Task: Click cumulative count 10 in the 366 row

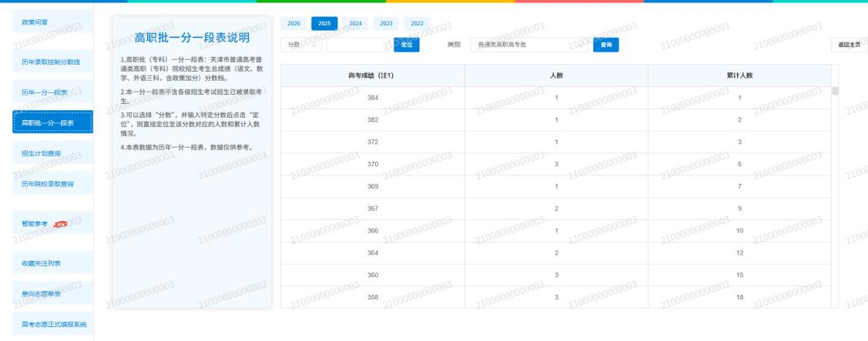Action: tap(739, 231)
